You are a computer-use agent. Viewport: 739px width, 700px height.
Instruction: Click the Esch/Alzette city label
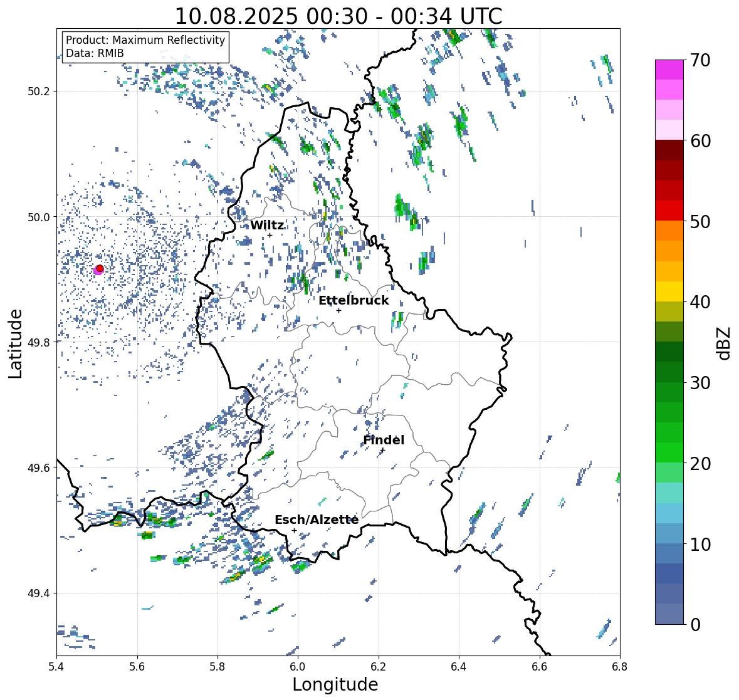[x=317, y=520]
